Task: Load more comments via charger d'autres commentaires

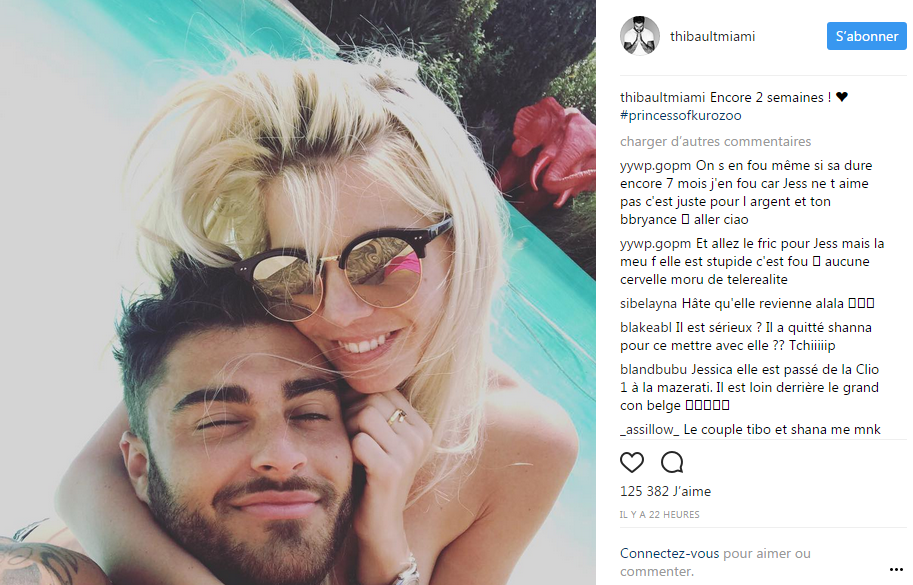Action: coord(715,141)
